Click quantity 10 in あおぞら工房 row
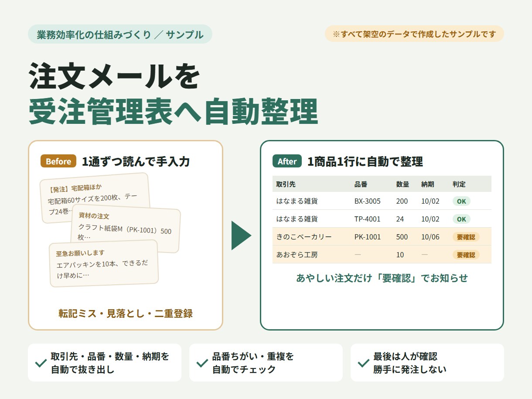The height and width of the screenshot is (399, 532). click(x=400, y=255)
